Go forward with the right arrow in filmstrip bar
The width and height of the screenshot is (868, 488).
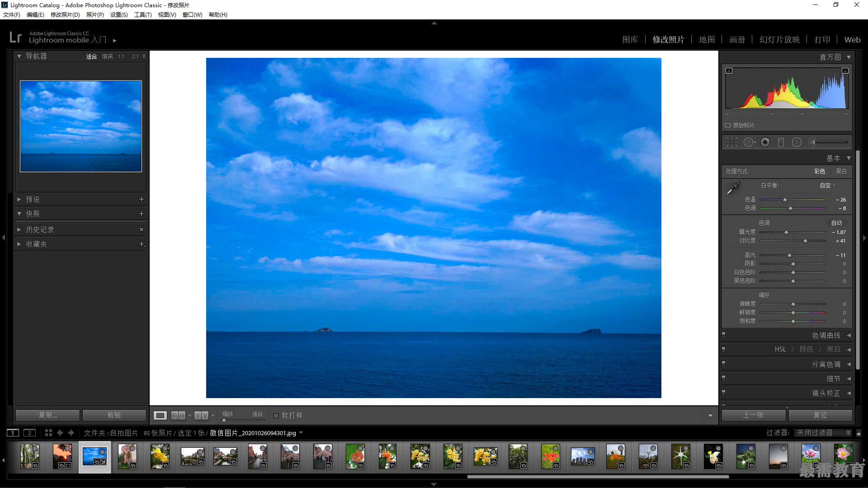point(71,433)
